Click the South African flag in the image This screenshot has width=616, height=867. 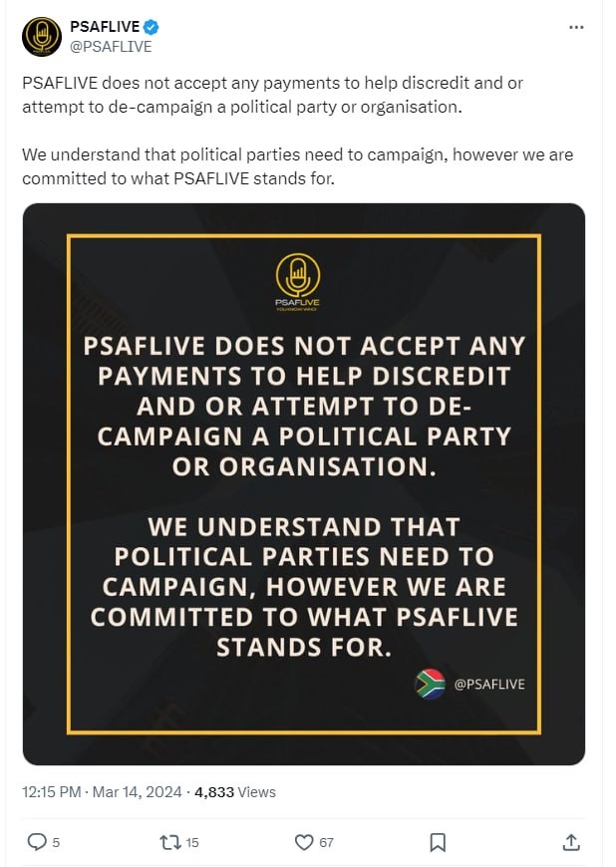(431, 684)
